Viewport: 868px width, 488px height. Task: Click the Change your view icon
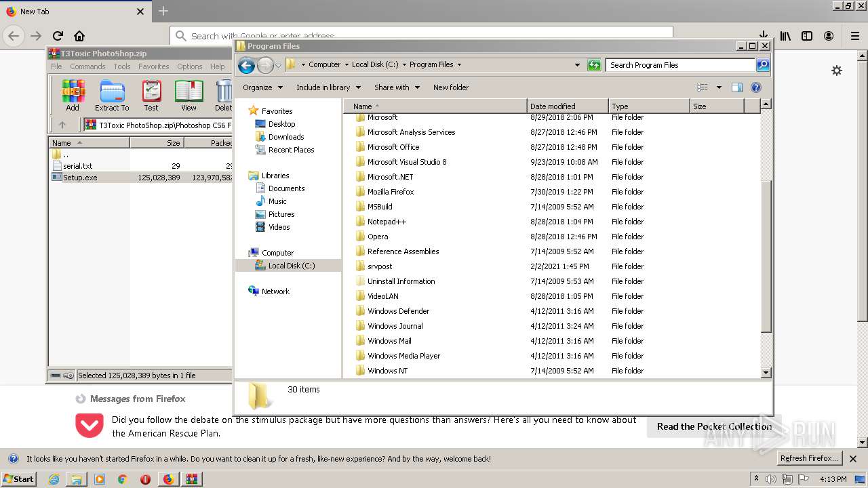[703, 87]
